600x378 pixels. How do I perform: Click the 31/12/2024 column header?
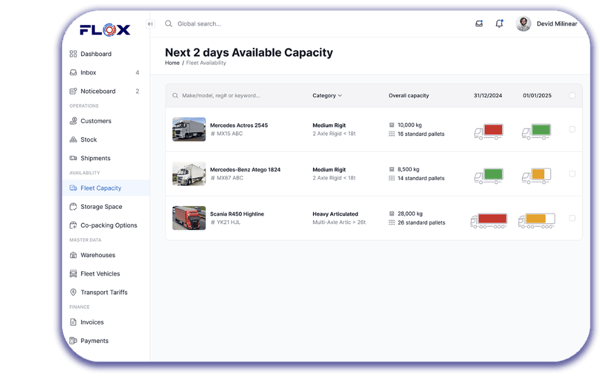tap(488, 96)
